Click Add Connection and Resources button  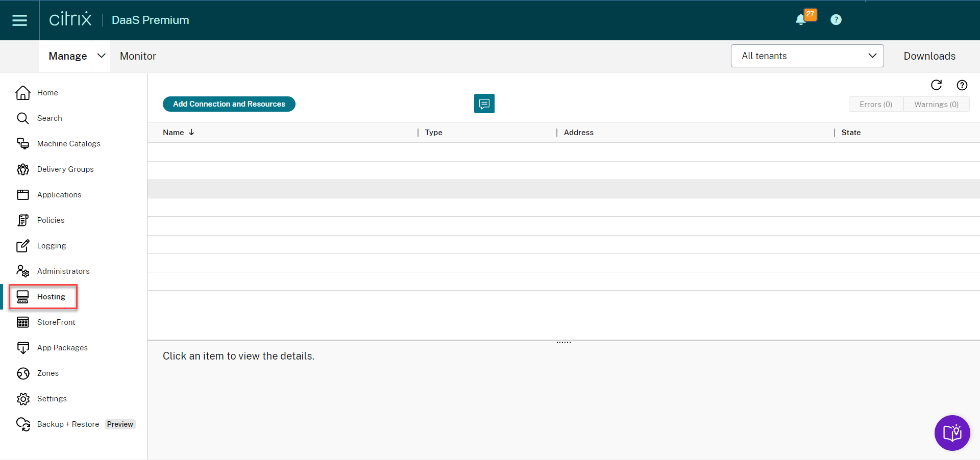[229, 104]
